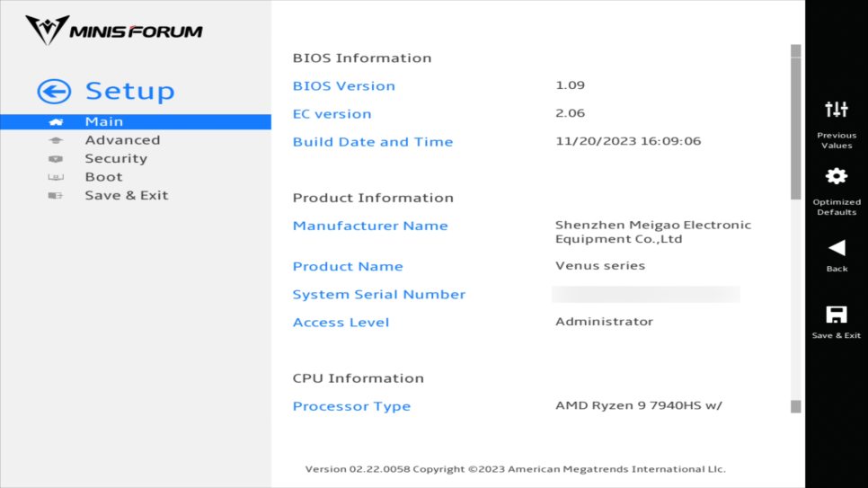Click the vertical scrollbar thumb
This screenshot has width=868, height=488.
795,126
